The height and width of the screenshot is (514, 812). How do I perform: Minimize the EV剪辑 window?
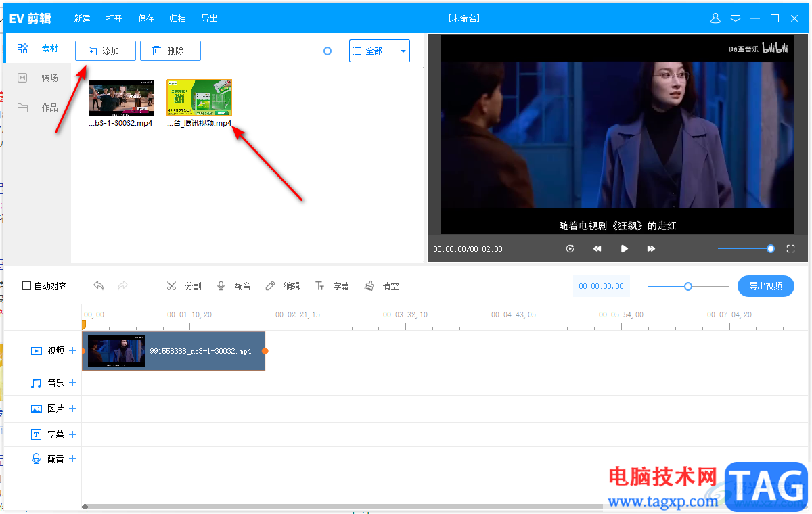pyautogui.click(x=755, y=18)
